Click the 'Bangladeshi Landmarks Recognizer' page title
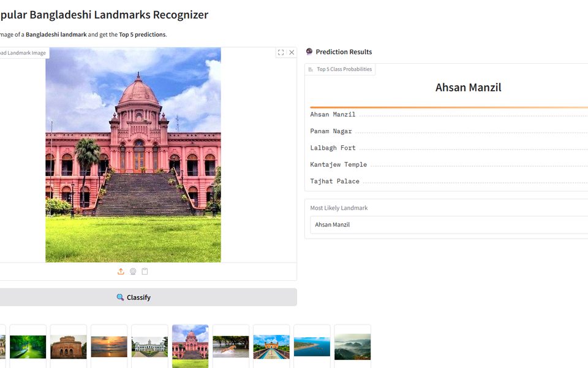Screen dimensions: 588x368 [x=119, y=15]
